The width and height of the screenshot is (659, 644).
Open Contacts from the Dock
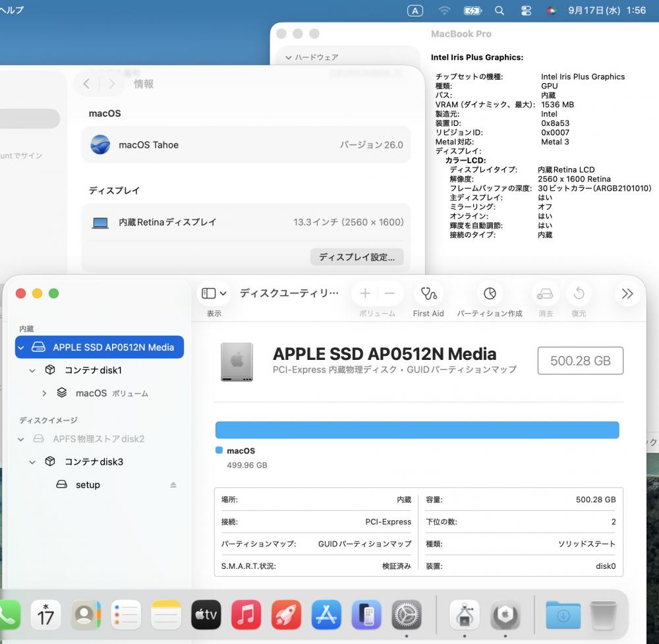pyautogui.click(x=86, y=614)
